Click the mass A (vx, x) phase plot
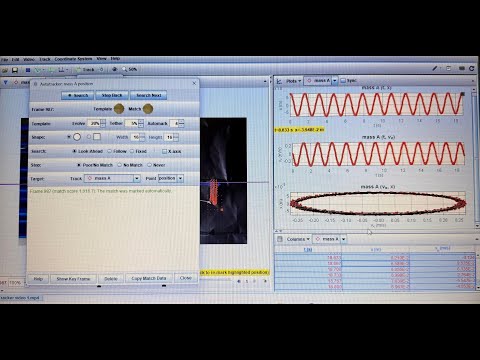Screen dimensions: 480x360 point(378,203)
